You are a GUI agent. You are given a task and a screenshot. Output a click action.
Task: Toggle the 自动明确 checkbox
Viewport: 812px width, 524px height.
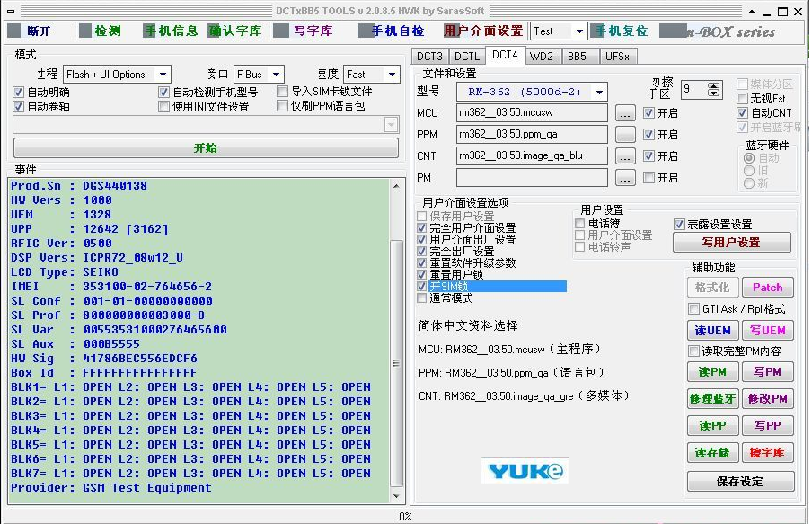pos(19,93)
